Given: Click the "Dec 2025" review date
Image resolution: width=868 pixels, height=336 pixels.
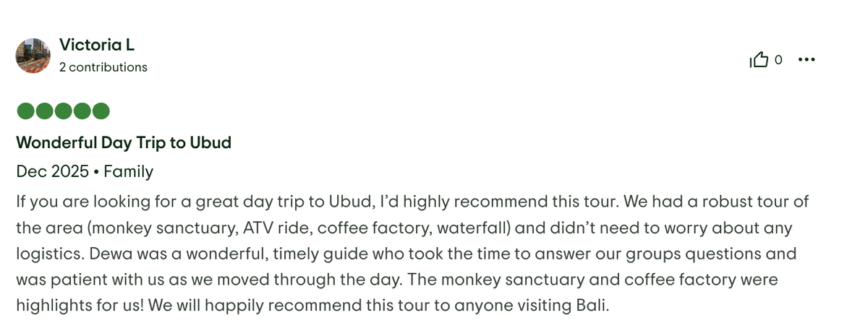Looking at the screenshot, I should 53,172.
